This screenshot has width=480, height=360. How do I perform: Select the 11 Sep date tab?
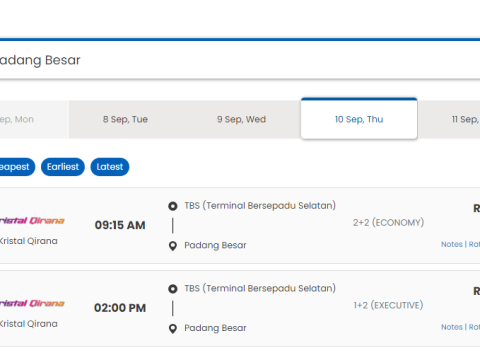click(449, 119)
